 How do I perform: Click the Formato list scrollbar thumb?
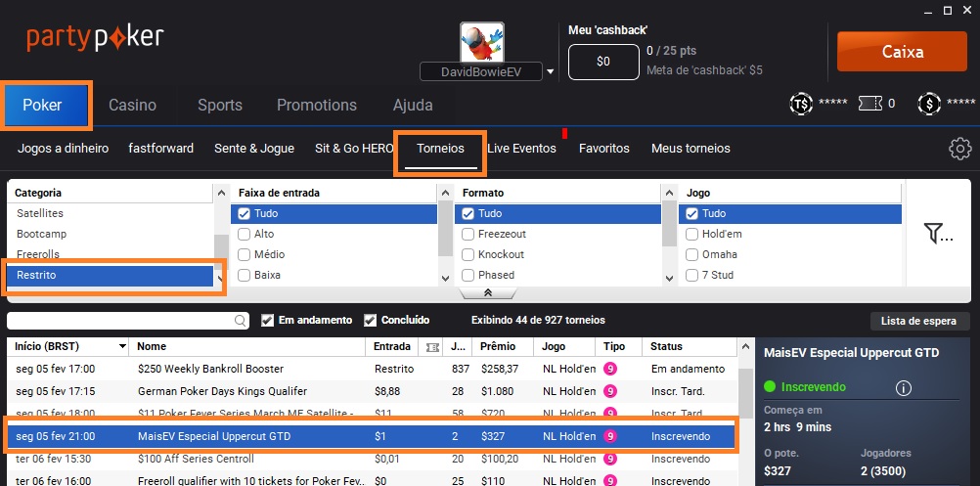coord(669,224)
